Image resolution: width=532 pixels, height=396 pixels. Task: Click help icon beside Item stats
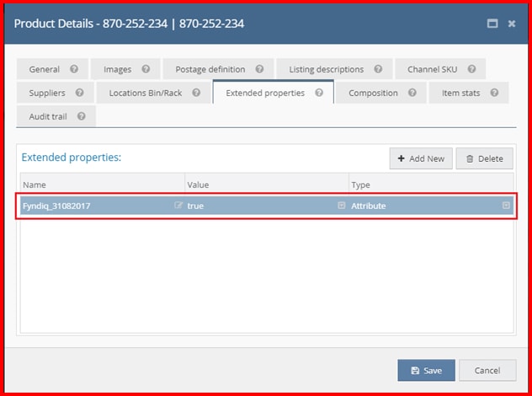tap(495, 93)
